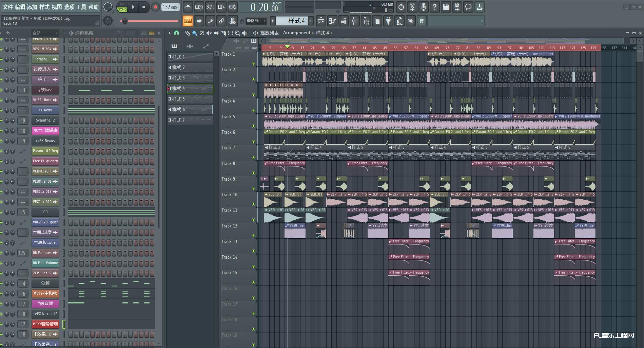
Task: Add a new pattern with the plus button
Action: [311, 21]
